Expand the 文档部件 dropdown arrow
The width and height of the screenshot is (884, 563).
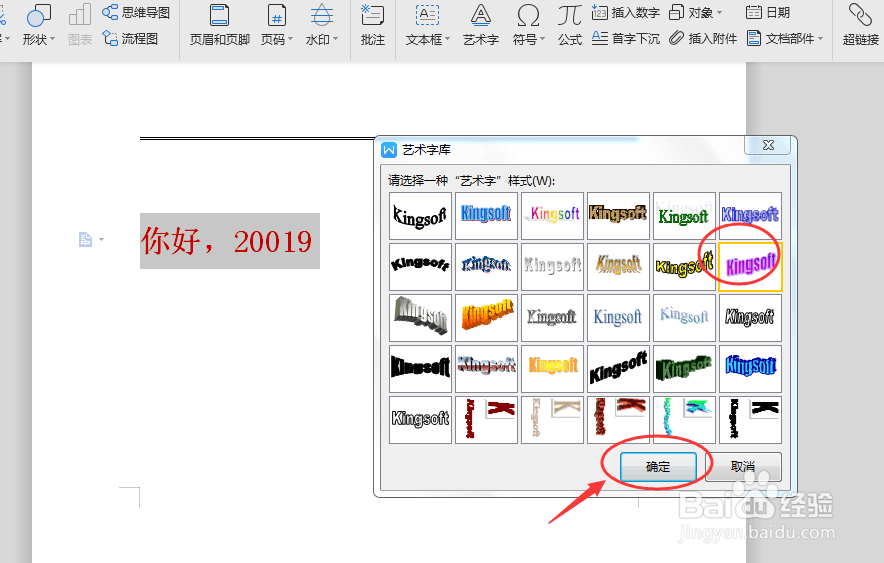click(x=820, y=39)
